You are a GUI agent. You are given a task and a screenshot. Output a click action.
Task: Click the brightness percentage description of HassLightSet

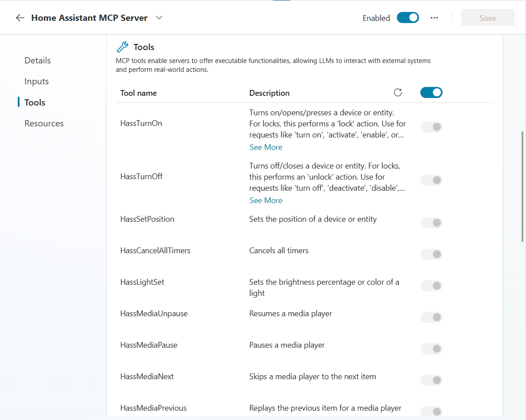[324, 287]
